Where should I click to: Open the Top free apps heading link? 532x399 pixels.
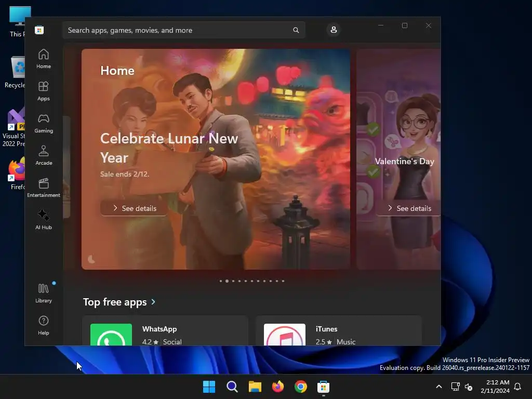point(115,302)
